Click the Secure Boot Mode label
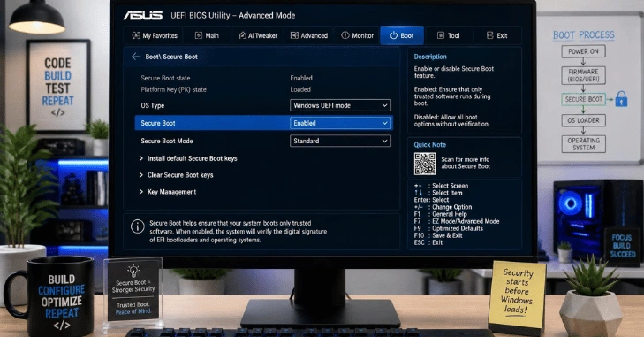The height and width of the screenshot is (337, 644). (x=167, y=141)
